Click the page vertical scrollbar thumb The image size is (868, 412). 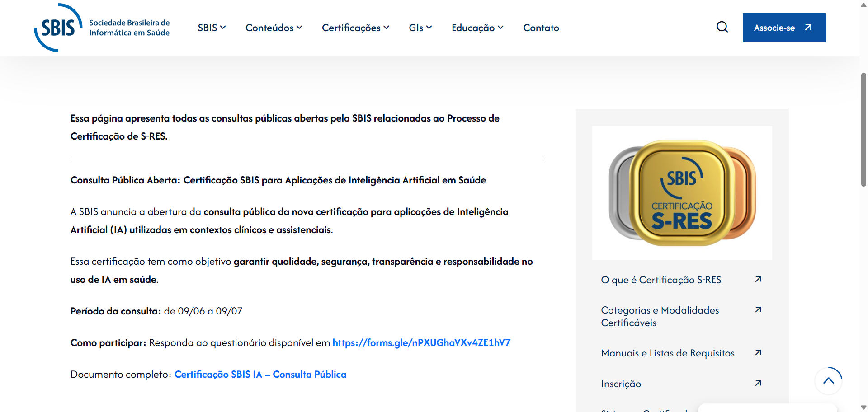coord(863,130)
